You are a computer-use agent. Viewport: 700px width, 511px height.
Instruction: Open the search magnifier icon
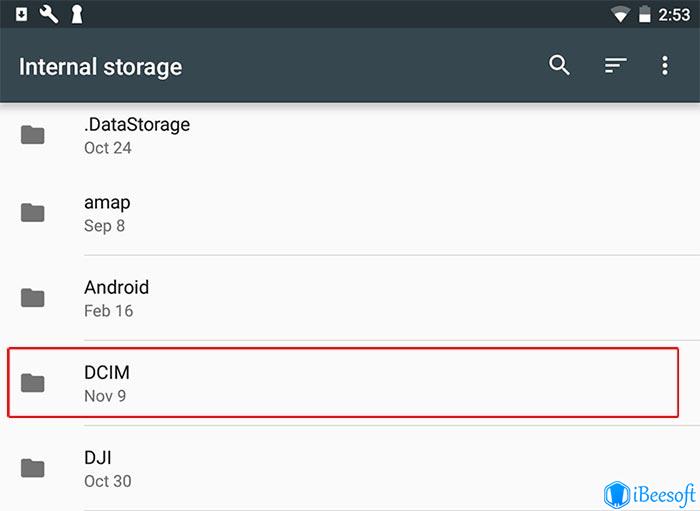click(x=559, y=66)
